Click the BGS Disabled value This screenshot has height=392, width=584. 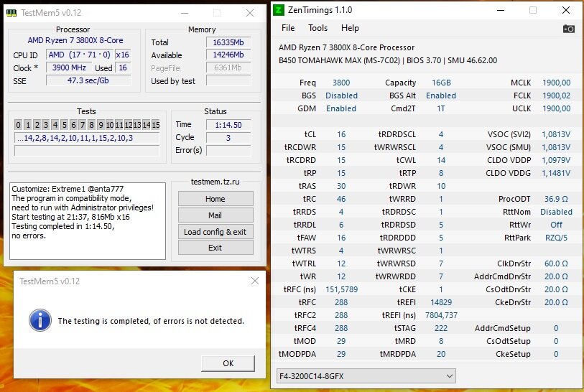point(341,95)
